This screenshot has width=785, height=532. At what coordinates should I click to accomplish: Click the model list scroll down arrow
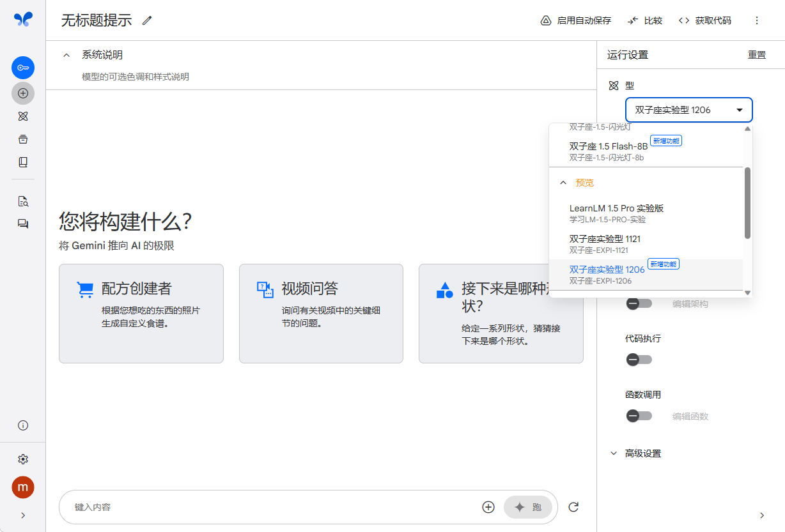click(747, 293)
